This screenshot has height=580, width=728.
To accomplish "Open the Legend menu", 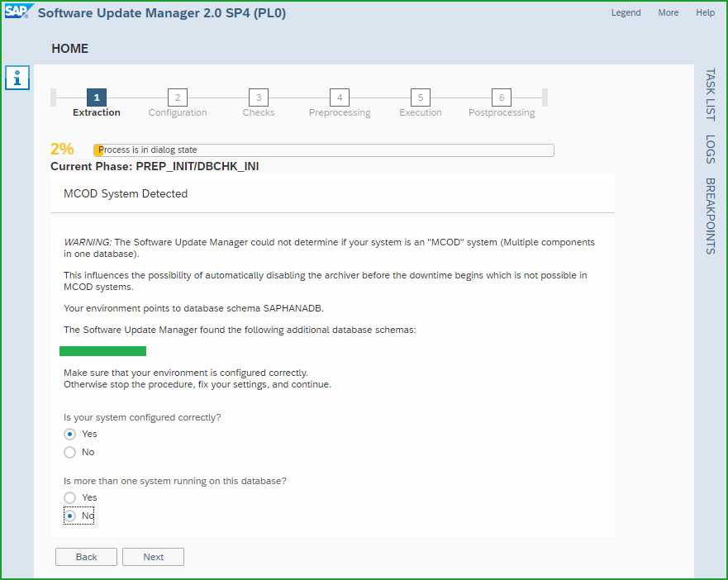I will tap(626, 12).
